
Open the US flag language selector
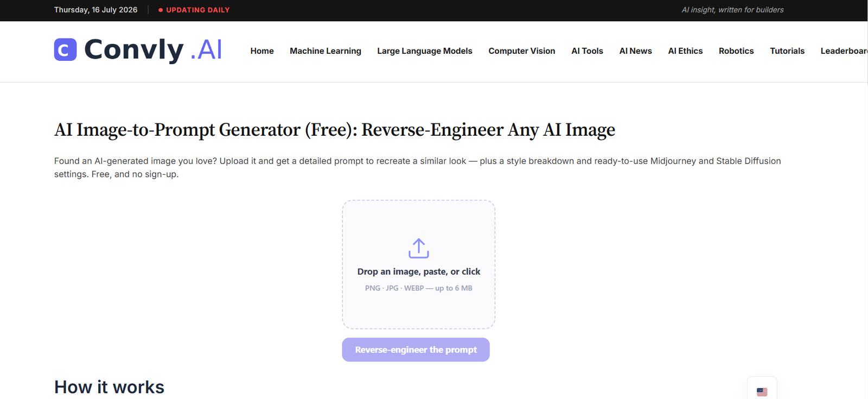click(x=762, y=391)
